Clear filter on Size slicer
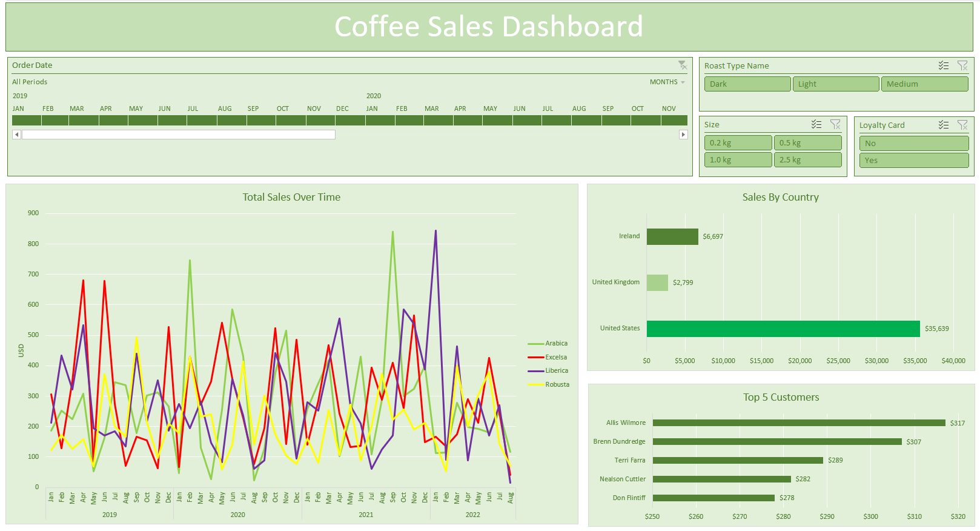Viewport: 980px width, 531px height. click(835, 124)
